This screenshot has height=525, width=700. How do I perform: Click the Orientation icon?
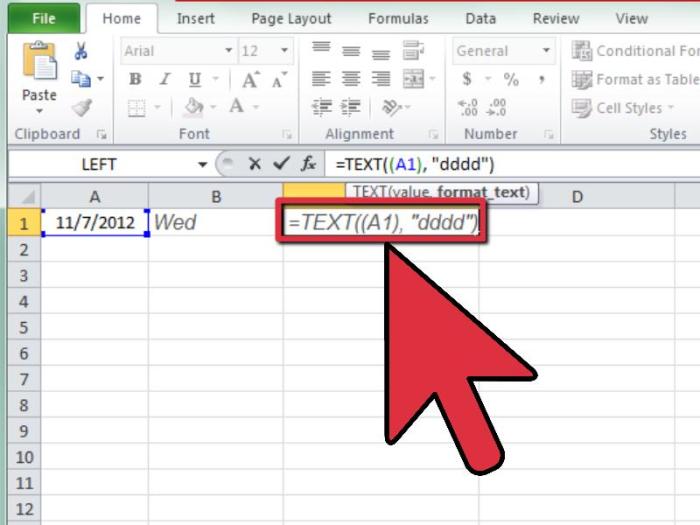392,108
